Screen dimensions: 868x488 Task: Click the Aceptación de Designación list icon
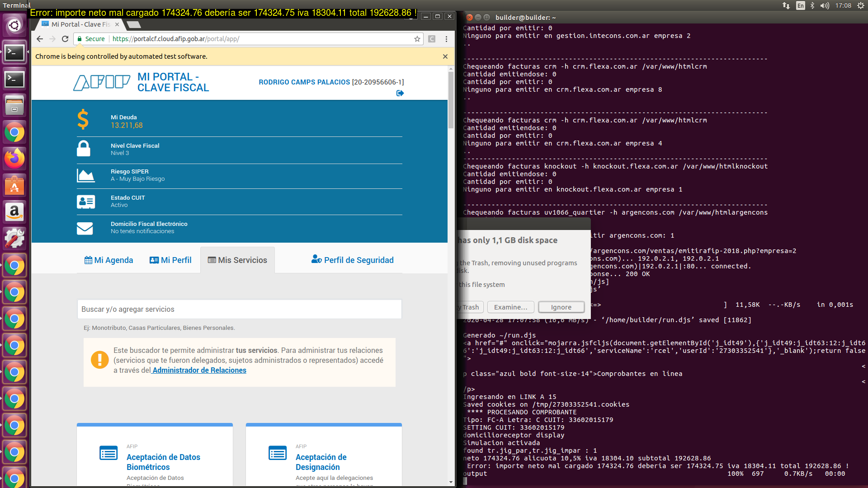278,453
